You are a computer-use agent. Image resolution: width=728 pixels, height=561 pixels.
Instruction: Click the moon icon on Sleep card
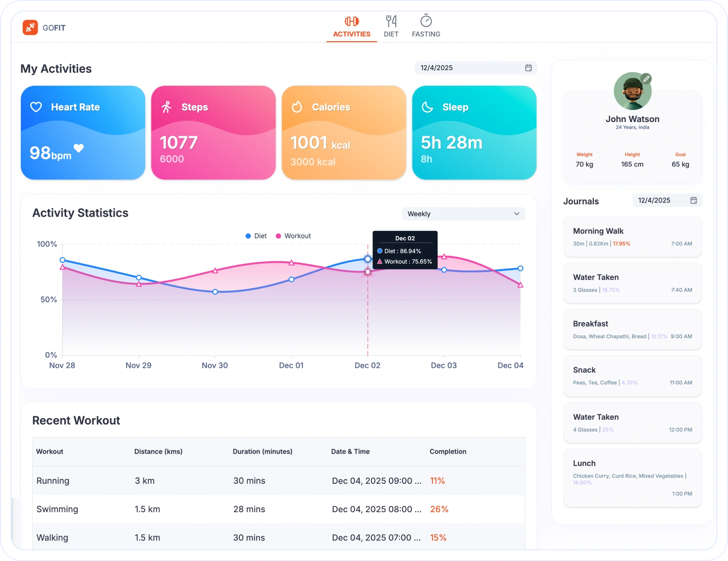point(427,107)
